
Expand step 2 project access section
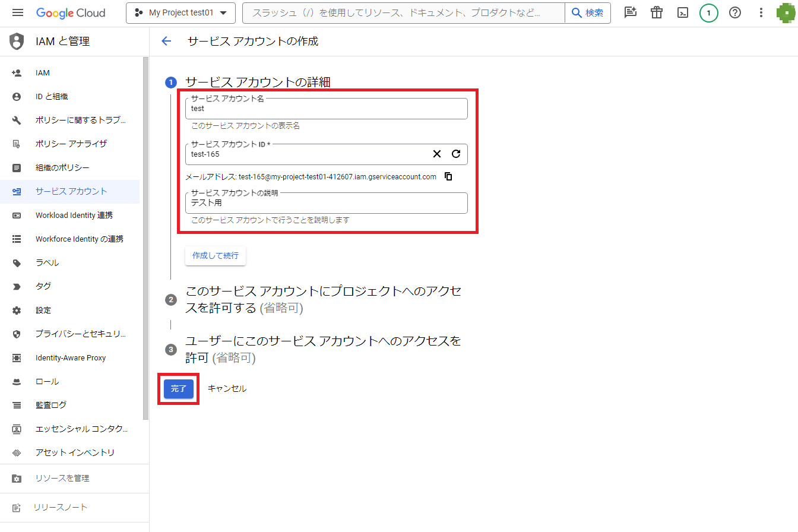tap(323, 299)
